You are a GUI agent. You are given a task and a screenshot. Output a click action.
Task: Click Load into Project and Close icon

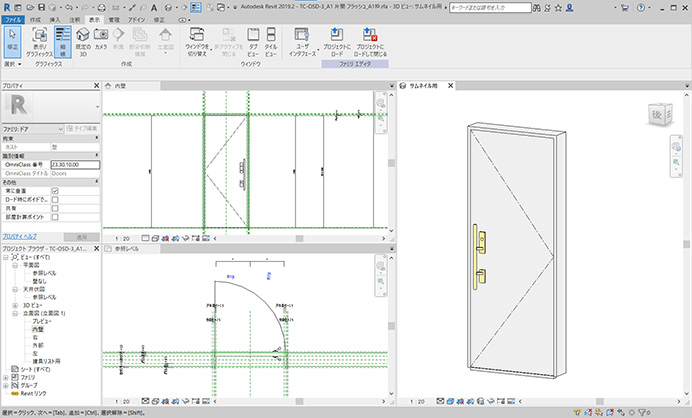pos(370,41)
